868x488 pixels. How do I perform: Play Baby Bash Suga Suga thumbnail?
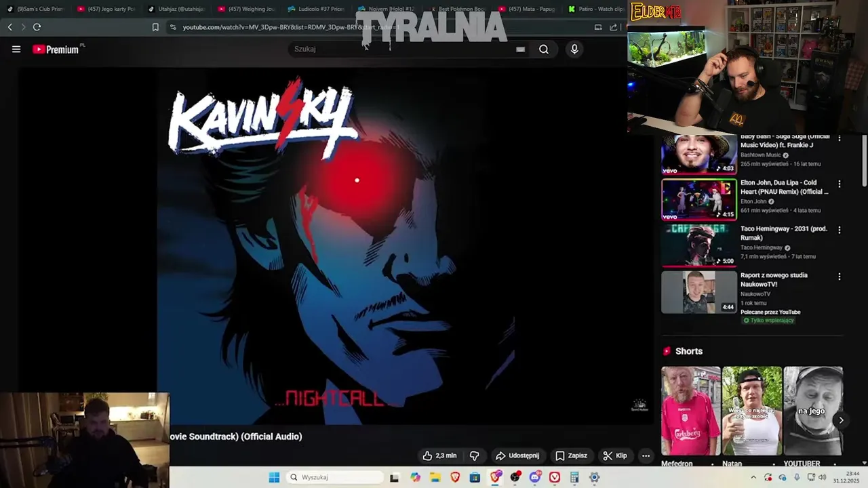coord(699,155)
